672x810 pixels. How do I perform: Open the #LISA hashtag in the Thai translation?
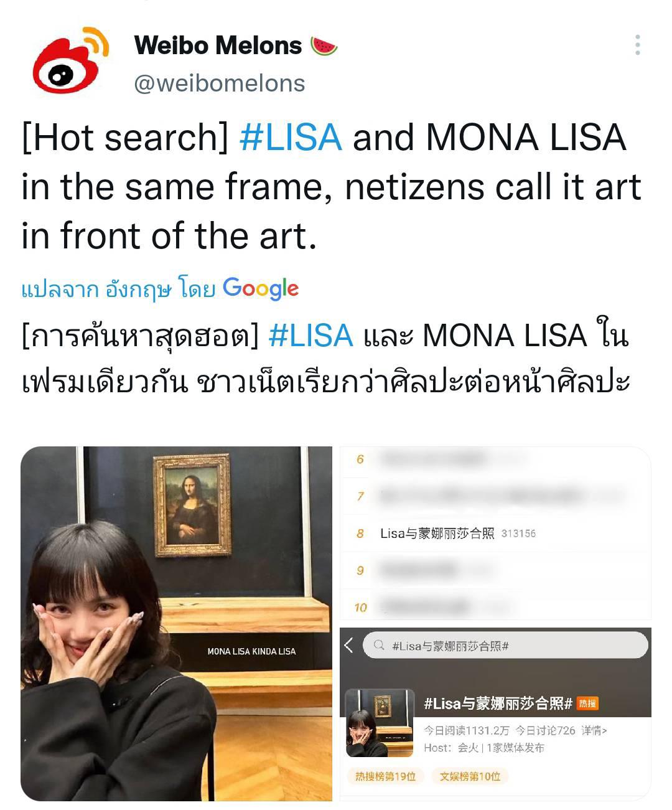(x=310, y=335)
